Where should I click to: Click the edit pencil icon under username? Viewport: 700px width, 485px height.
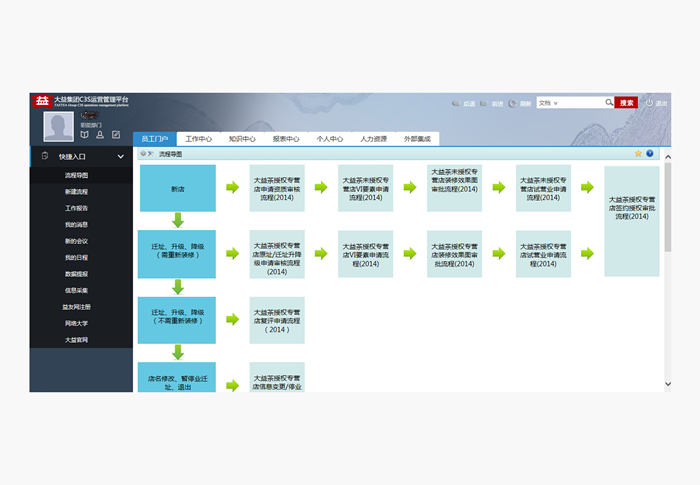tap(116, 134)
